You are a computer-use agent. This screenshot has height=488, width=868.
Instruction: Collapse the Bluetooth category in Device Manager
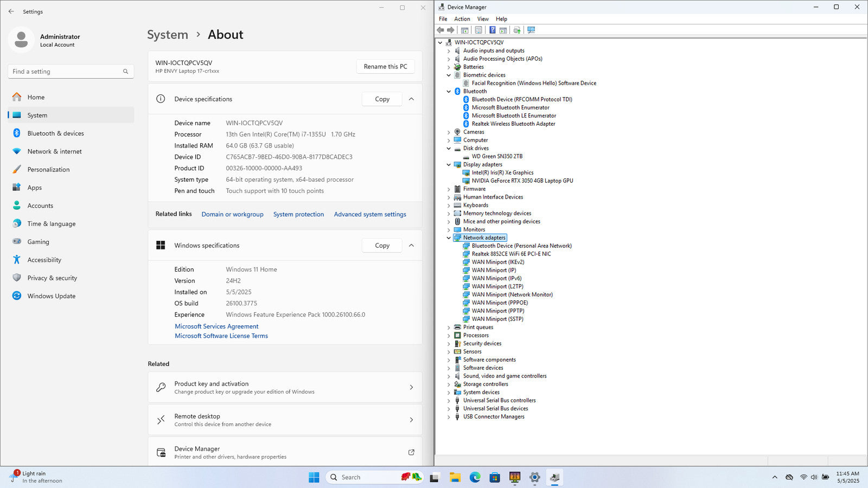coord(449,91)
